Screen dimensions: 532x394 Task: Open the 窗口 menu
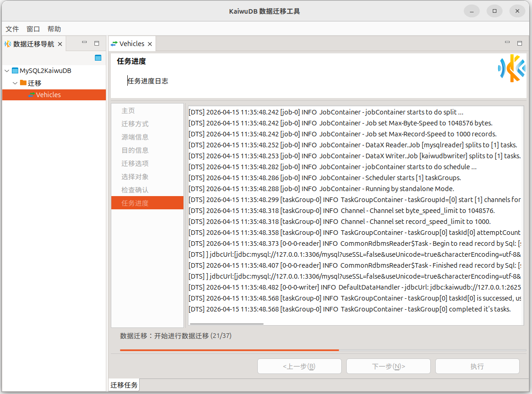tap(33, 29)
